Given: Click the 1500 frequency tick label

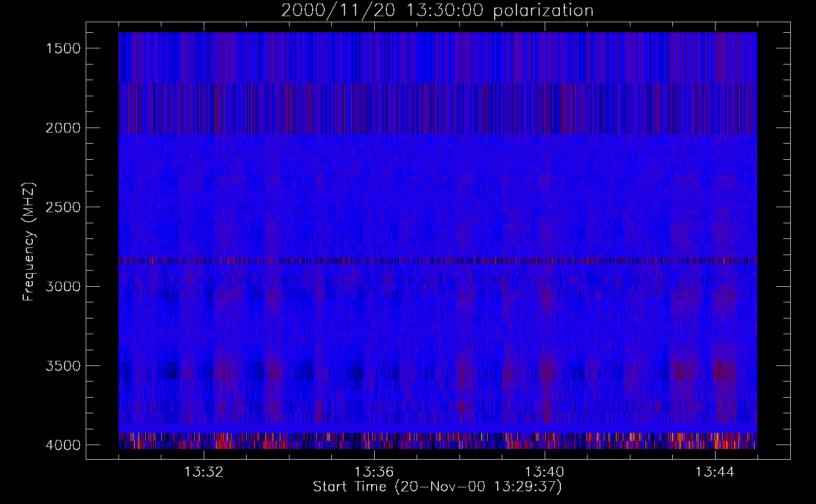Looking at the screenshot, I should 63,48.
